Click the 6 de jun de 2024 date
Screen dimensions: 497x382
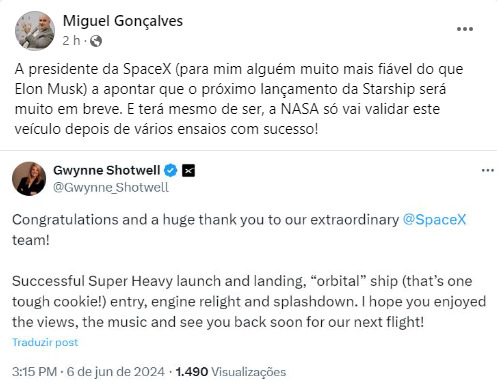point(115,372)
